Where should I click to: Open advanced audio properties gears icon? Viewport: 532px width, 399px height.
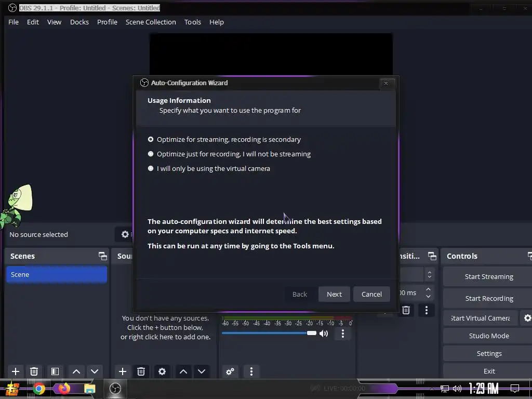point(230,371)
